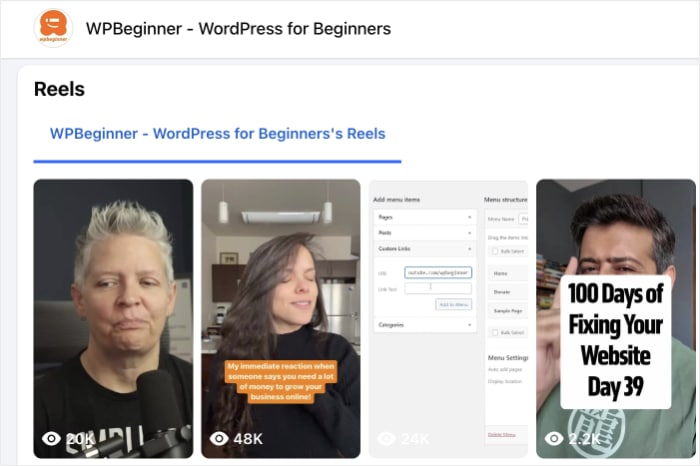
Task: Open the reel with 20K views
Action: [x=113, y=318]
